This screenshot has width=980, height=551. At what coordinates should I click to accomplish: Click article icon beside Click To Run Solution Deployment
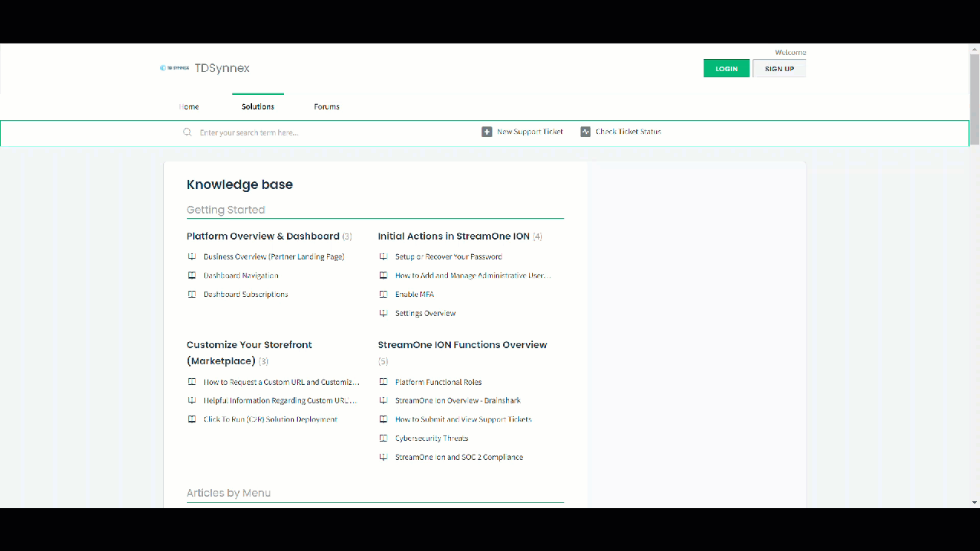(x=192, y=419)
